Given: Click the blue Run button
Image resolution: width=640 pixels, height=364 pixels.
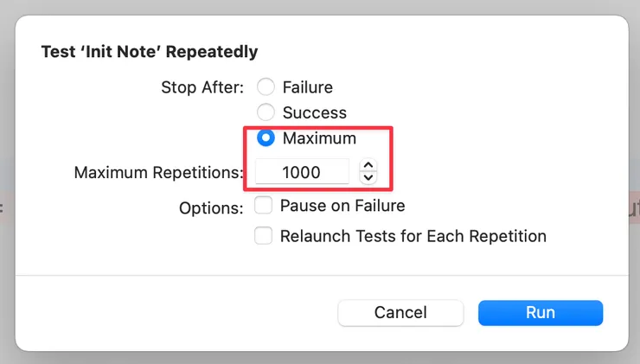Looking at the screenshot, I should (x=540, y=313).
